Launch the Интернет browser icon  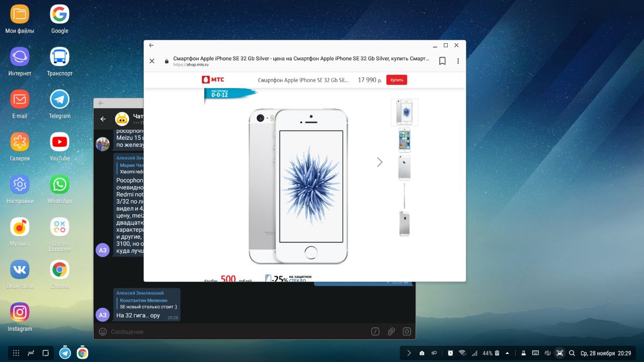pos(20,61)
